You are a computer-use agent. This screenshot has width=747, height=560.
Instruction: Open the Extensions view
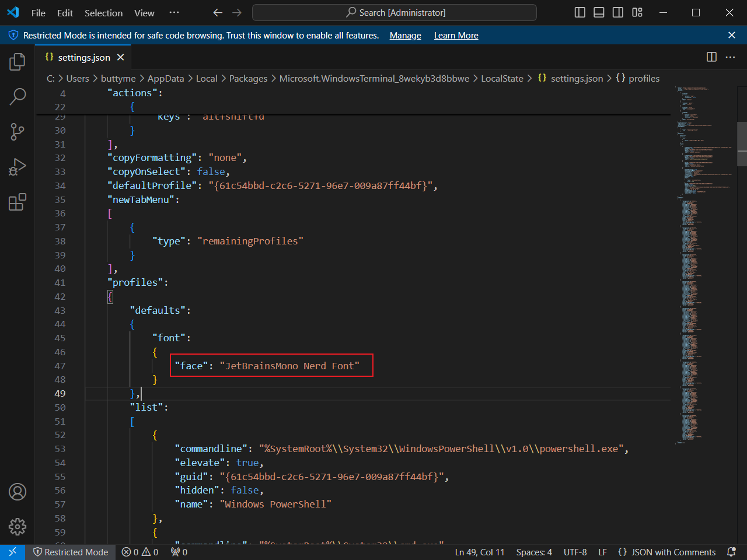pos(18,202)
